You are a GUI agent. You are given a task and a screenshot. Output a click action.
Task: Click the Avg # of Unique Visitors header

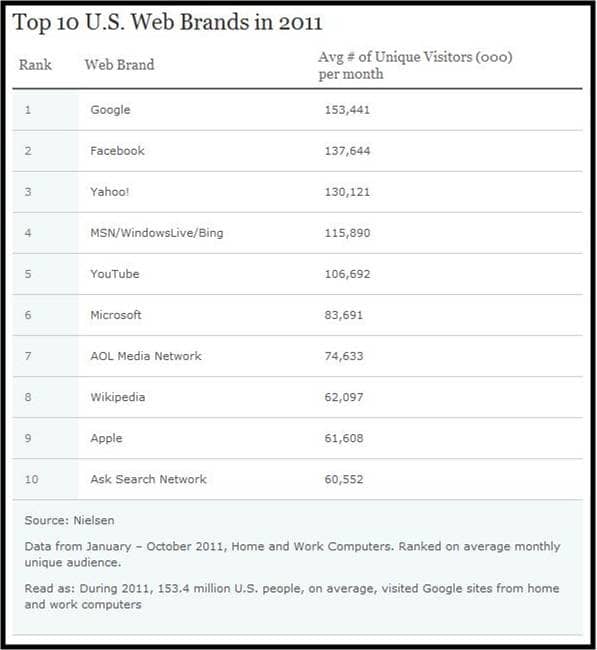tap(415, 65)
